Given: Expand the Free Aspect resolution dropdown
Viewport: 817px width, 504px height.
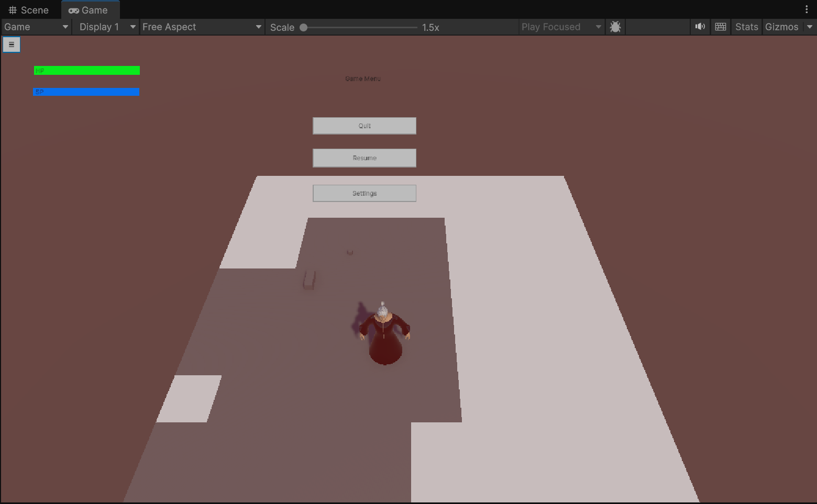Looking at the screenshot, I should (x=202, y=27).
